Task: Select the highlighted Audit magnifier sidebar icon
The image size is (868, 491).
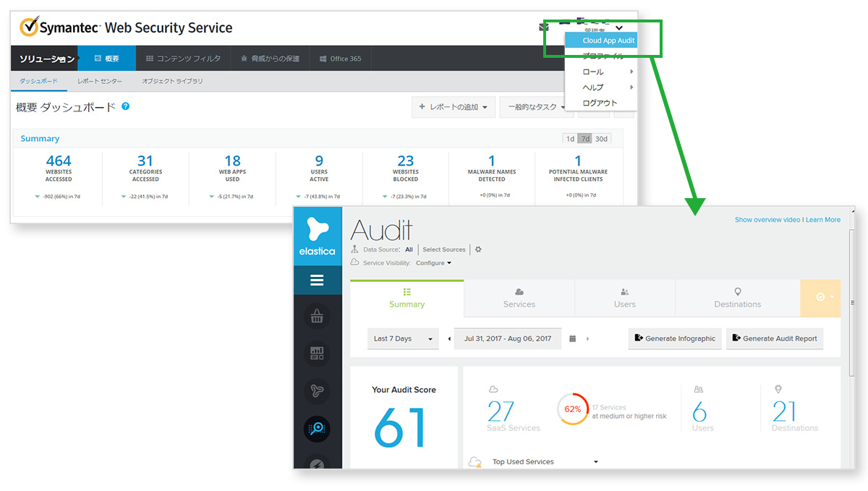Action: (x=317, y=428)
